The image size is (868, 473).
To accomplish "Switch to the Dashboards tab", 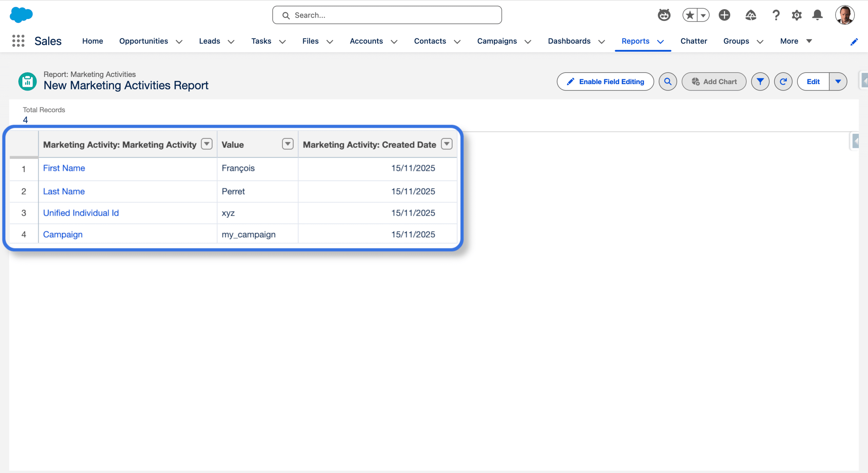I will point(569,41).
